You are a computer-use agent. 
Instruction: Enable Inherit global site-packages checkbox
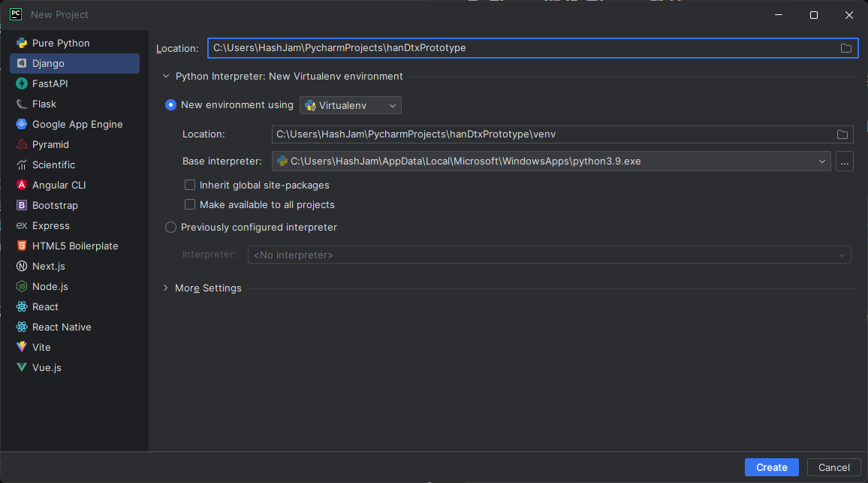190,185
